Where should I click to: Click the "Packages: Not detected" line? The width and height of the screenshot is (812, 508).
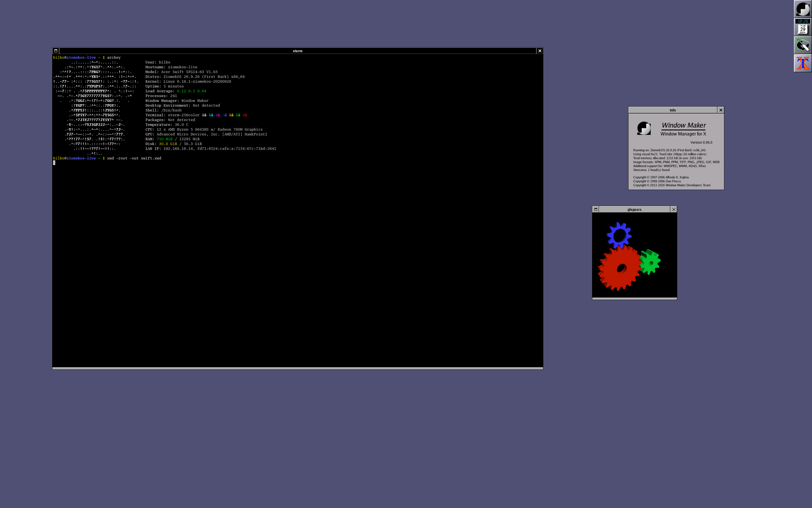[x=170, y=120]
